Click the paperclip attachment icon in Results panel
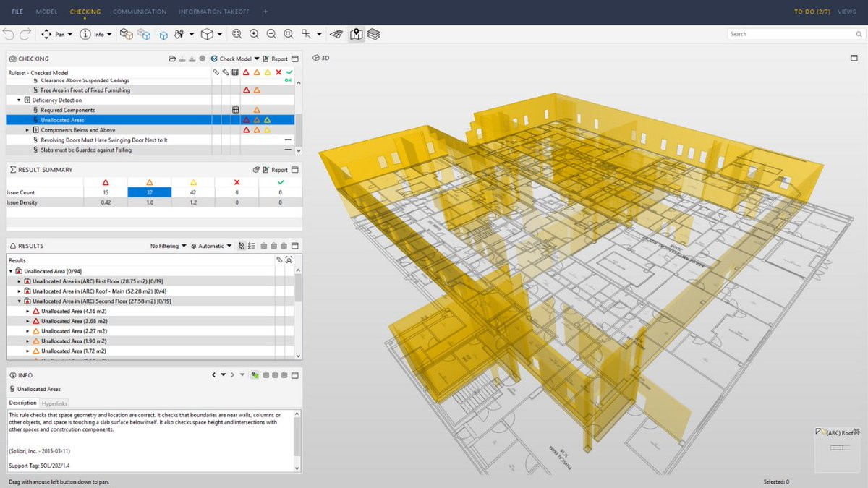This screenshot has height=488, width=868. [x=279, y=260]
